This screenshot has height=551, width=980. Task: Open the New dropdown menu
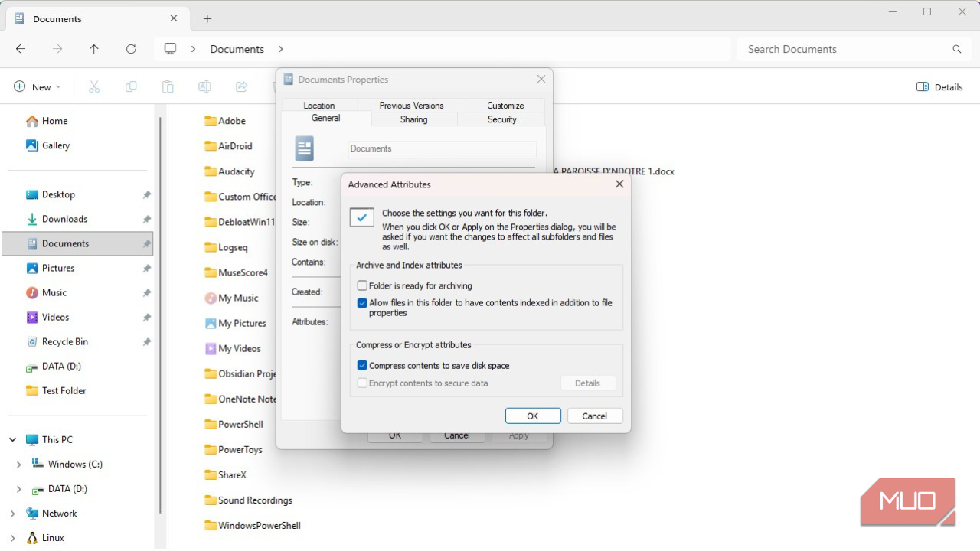38,87
